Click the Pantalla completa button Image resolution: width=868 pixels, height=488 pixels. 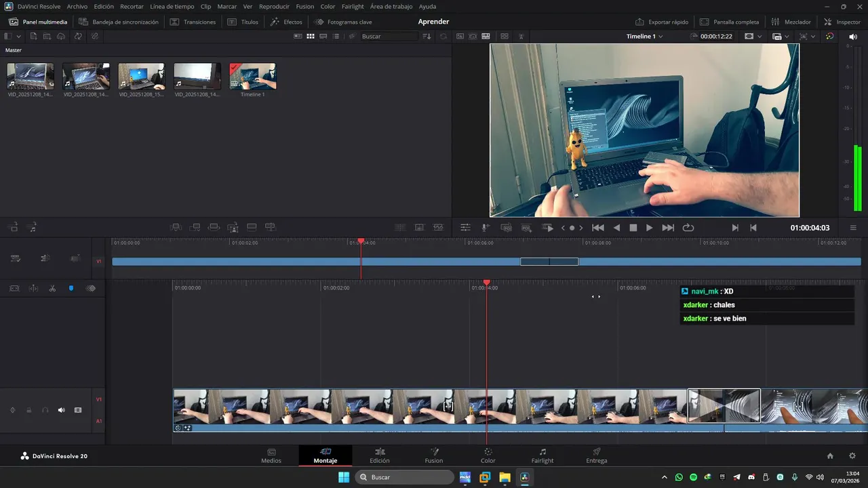tap(729, 22)
